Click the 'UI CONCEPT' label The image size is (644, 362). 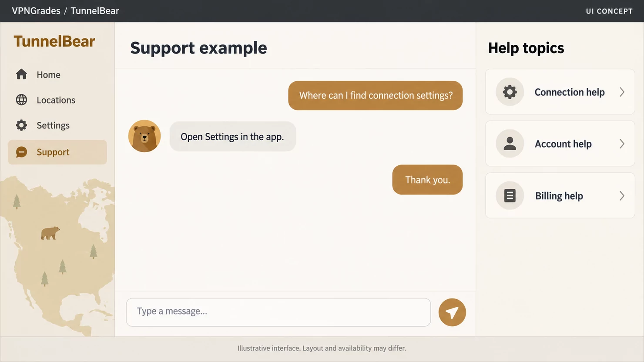coord(609,11)
